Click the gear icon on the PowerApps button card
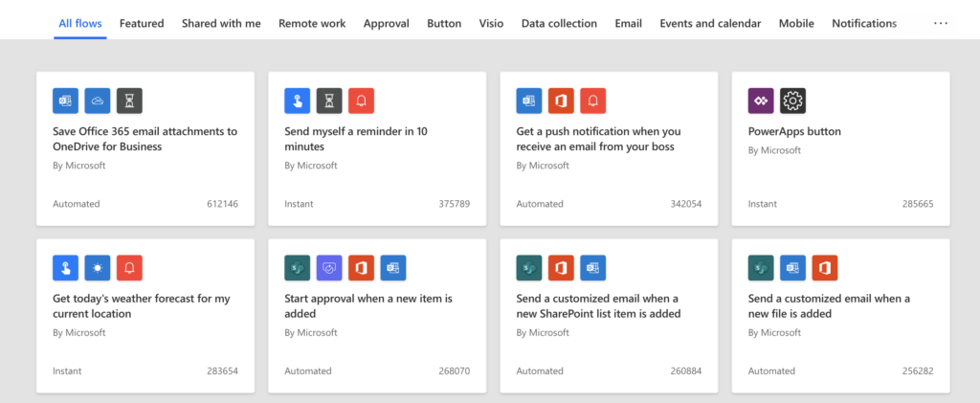This screenshot has height=403, width=980. (x=793, y=101)
